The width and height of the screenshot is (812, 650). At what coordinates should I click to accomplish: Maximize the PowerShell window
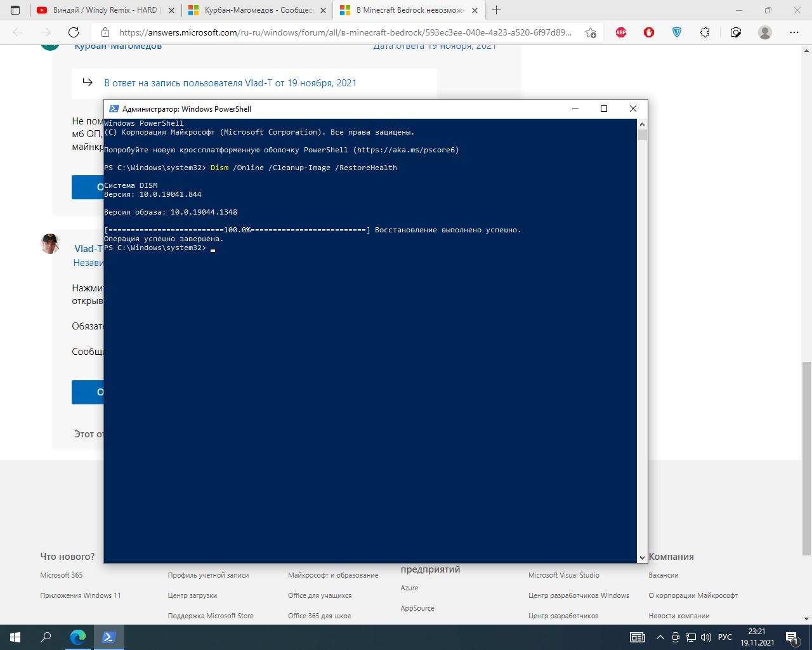(604, 109)
